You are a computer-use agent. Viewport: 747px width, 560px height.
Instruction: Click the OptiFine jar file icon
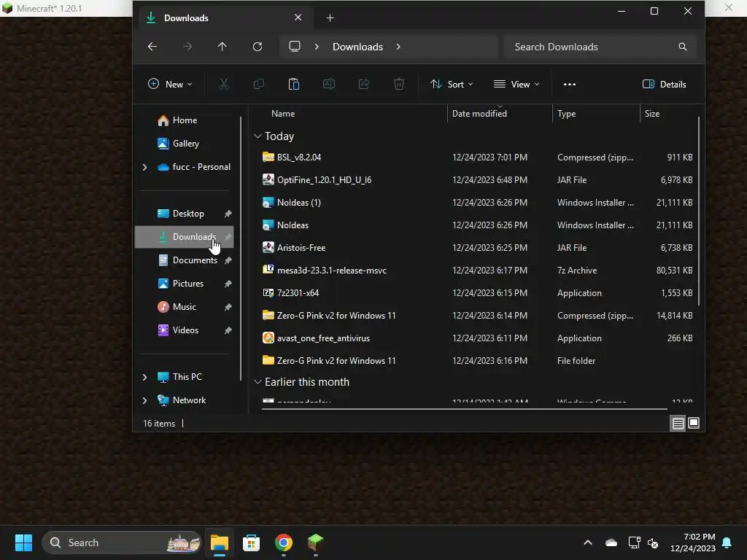[268, 179]
